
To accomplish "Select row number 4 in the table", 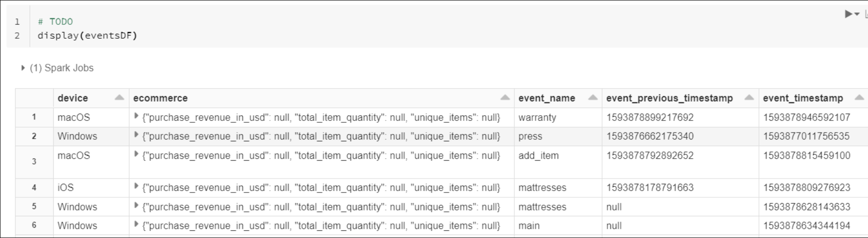I will (x=34, y=187).
